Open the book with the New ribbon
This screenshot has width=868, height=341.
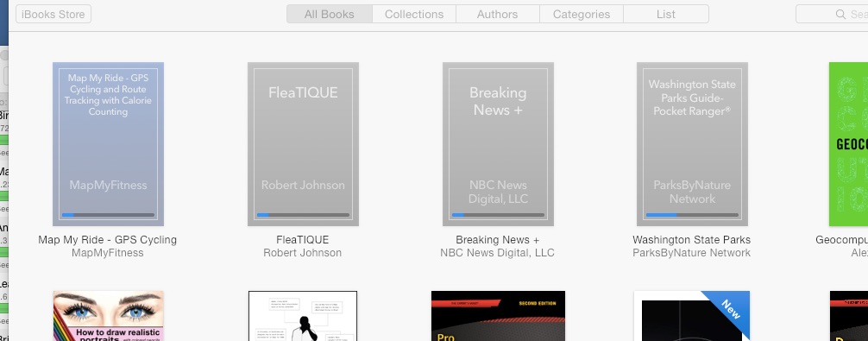(x=691, y=316)
